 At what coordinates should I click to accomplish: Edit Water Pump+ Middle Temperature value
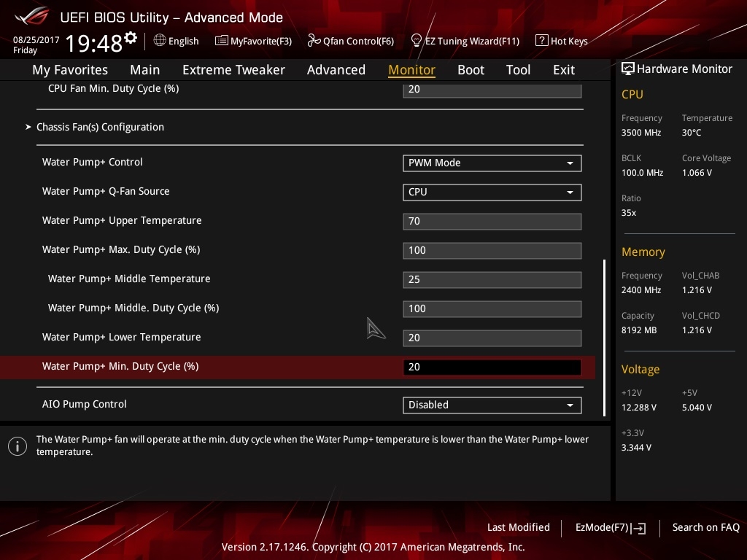(x=492, y=279)
